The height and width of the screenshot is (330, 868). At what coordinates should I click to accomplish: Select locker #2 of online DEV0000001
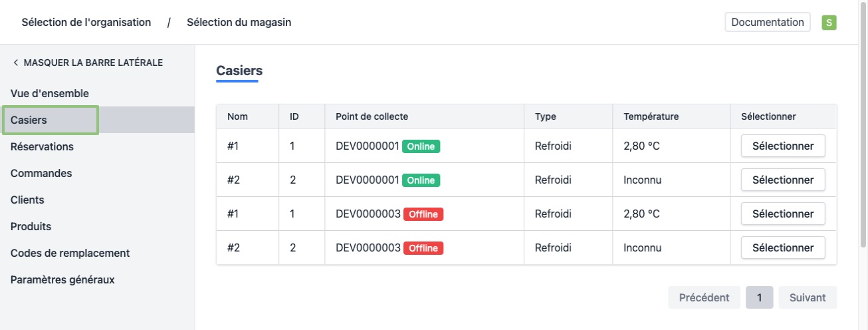(x=782, y=180)
